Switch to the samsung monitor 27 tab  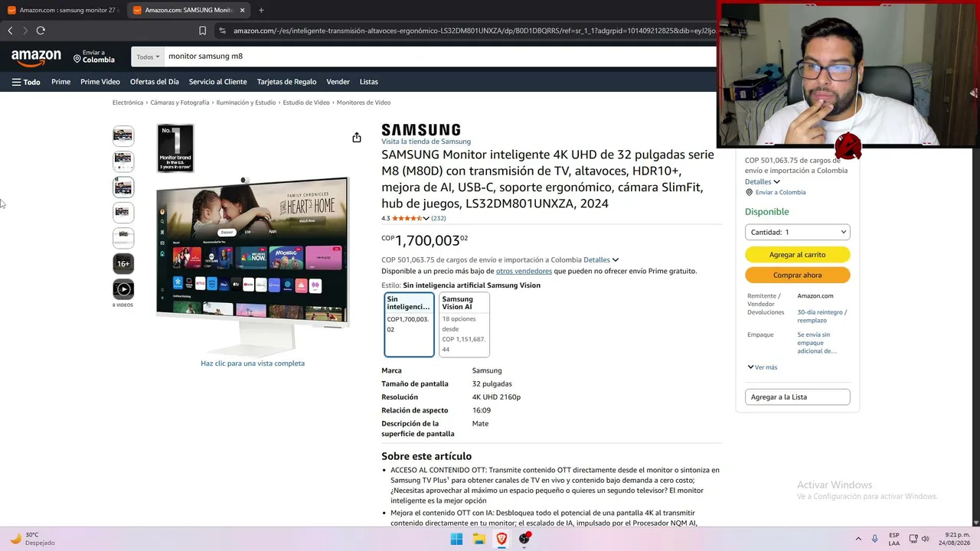point(63,10)
